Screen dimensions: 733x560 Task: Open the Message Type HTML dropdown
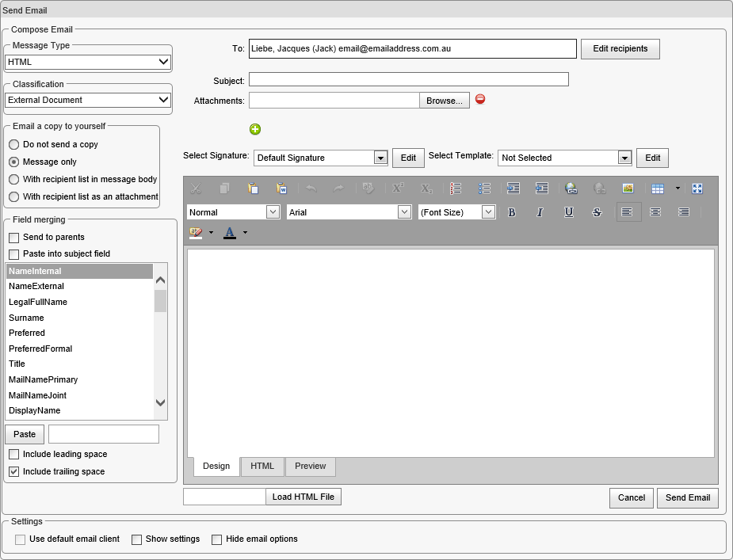click(87, 62)
